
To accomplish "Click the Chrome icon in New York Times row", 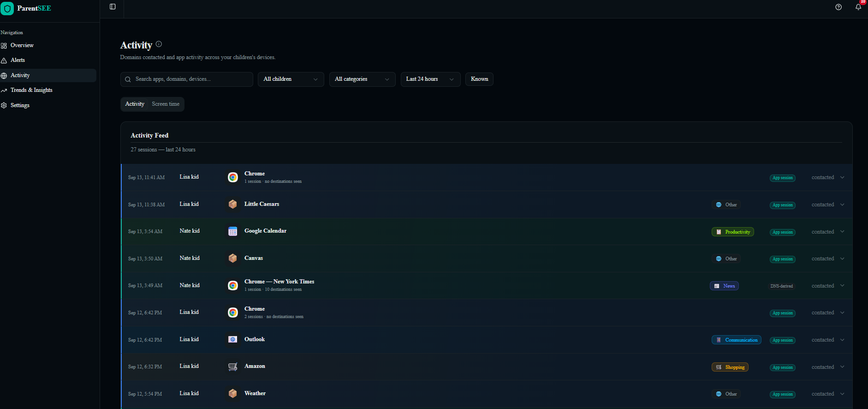I will tap(233, 285).
